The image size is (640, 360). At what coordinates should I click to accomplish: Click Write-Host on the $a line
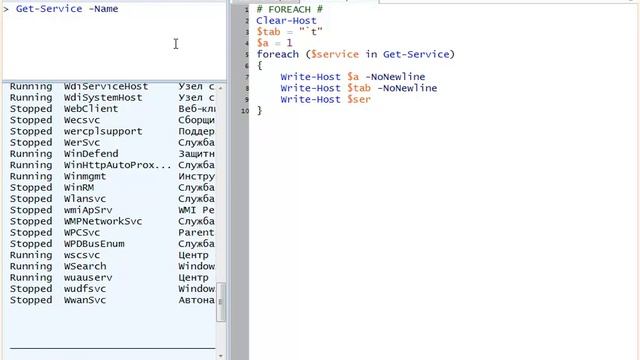click(x=311, y=77)
